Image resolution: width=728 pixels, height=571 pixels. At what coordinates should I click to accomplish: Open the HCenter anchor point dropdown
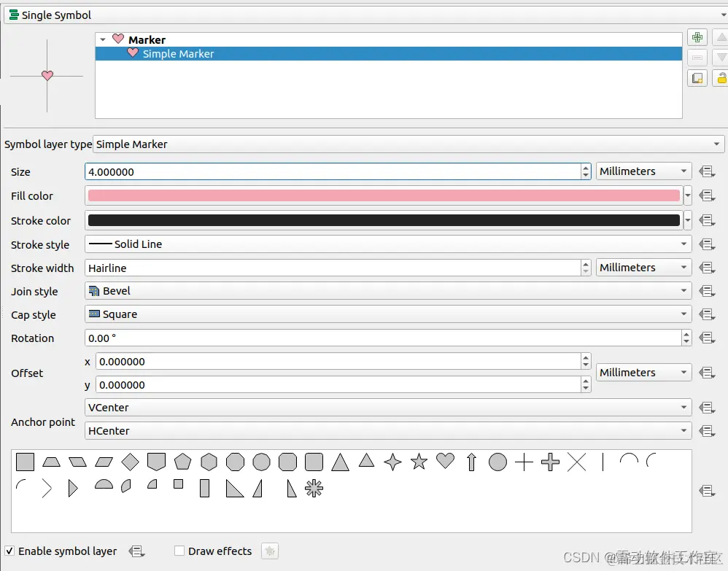388,431
